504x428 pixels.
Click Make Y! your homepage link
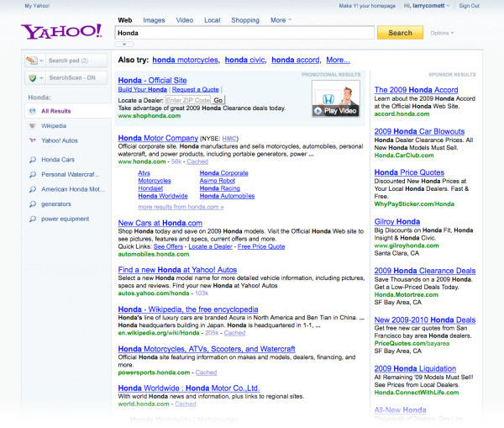(x=367, y=6)
